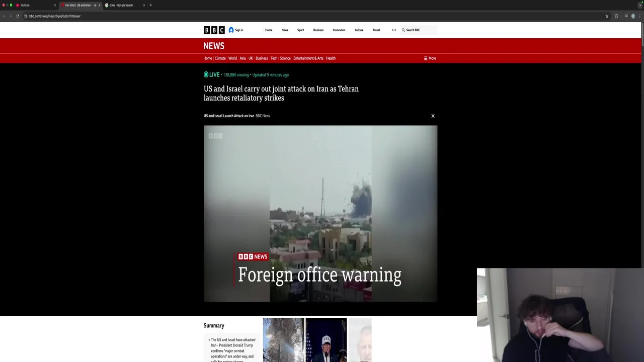Viewport: 644px width, 362px height.
Task: Click the red NEWS banner title
Action: click(214, 46)
